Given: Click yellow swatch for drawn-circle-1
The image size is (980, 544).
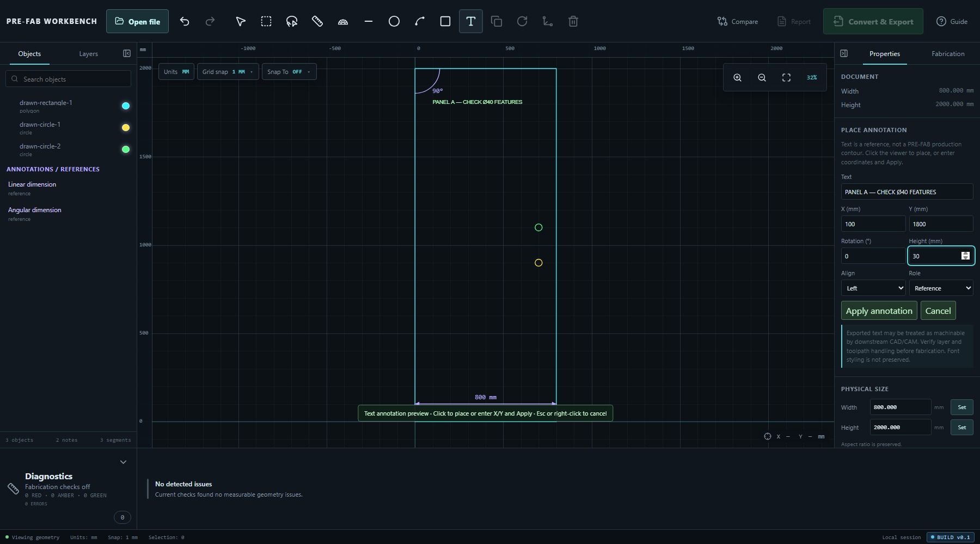Looking at the screenshot, I should [126, 128].
